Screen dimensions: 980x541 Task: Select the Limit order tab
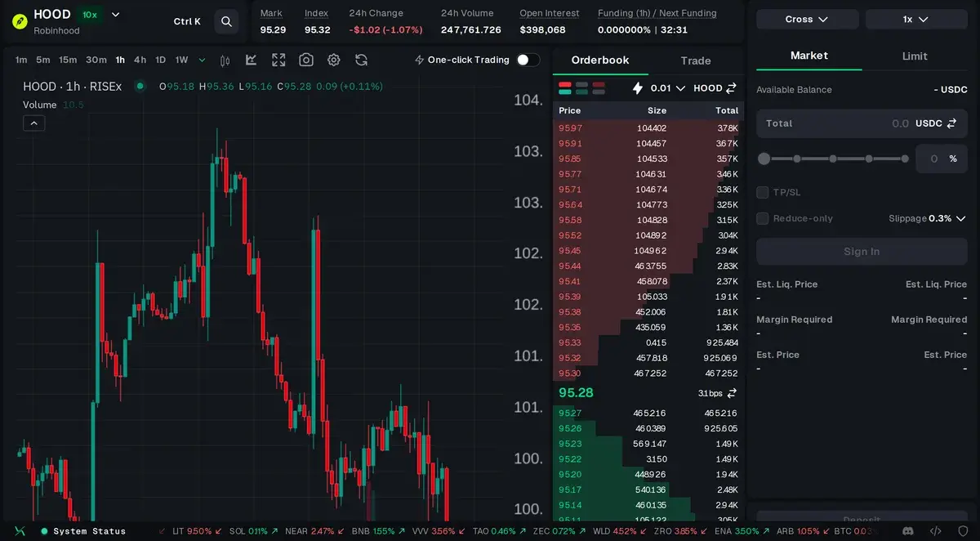(x=915, y=56)
